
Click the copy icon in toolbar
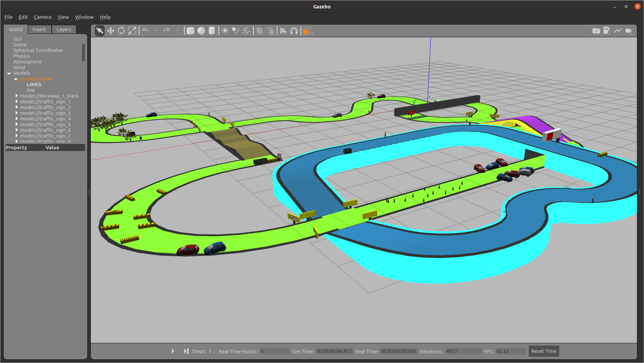click(x=259, y=31)
